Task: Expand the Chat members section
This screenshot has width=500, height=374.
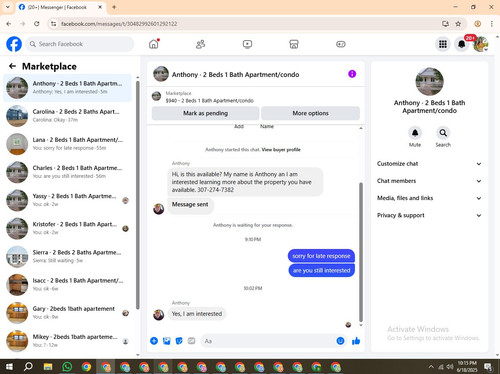Action: pos(429,181)
